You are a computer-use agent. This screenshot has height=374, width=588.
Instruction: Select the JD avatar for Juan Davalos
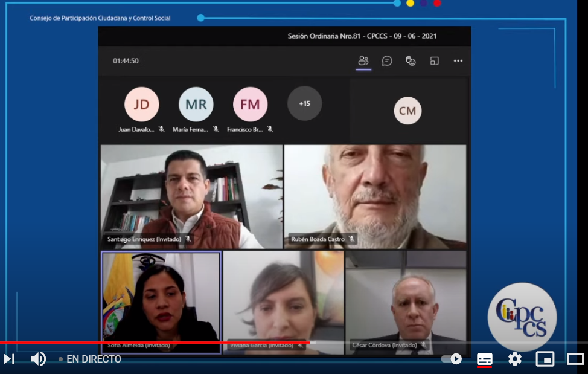click(142, 104)
